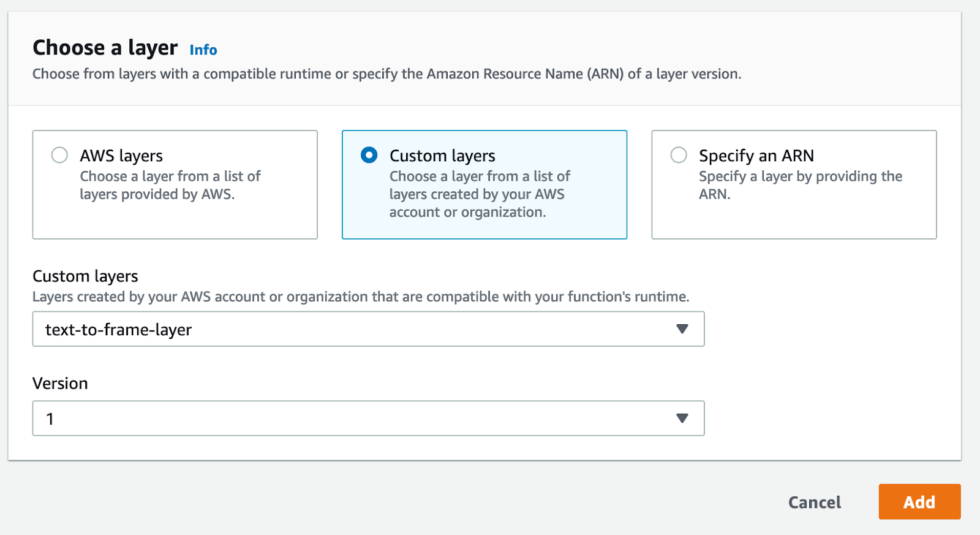The width and height of the screenshot is (980, 535).
Task: Choose the Specify an ARN radio option
Action: click(x=679, y=155)
